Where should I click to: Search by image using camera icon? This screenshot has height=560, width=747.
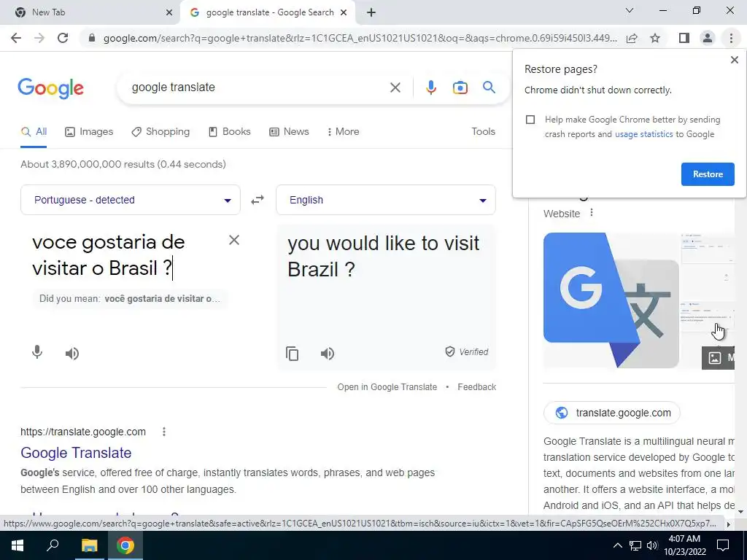(460, 87)
